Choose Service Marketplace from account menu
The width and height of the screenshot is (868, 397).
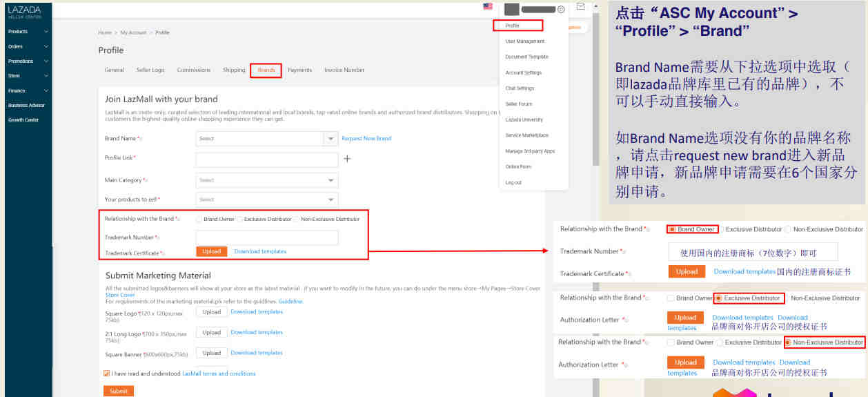coord(527,135)
